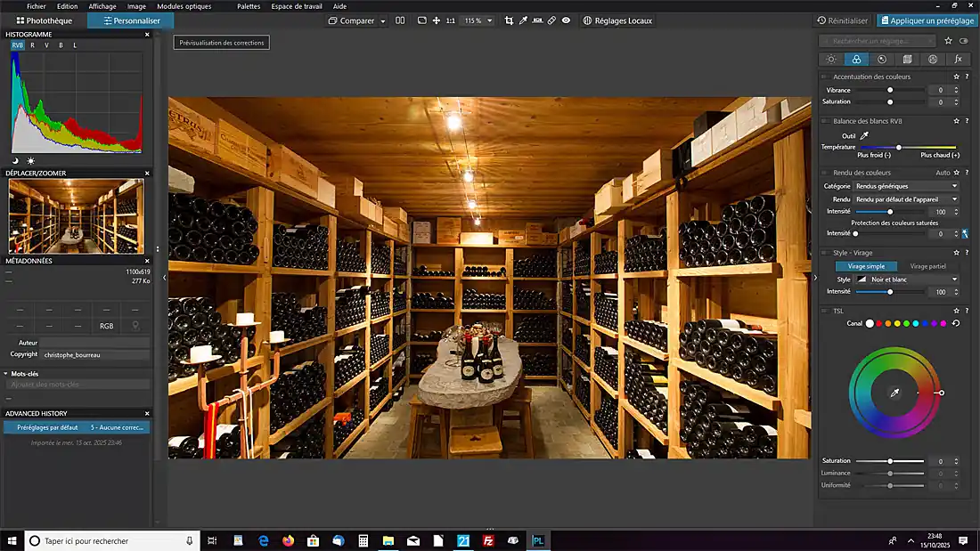
Task: Switch histogram to the L channel
Action: tap(75, 45)
